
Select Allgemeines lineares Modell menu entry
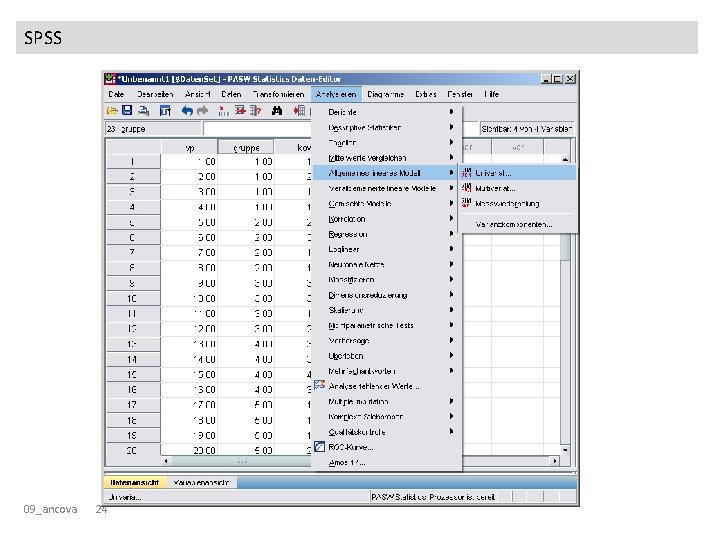[385, 173]
